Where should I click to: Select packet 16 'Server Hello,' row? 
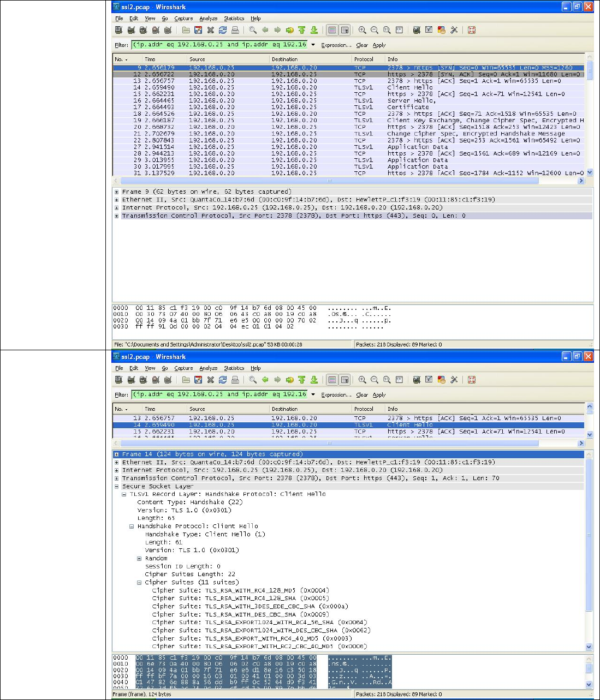(x=348, y=101)
